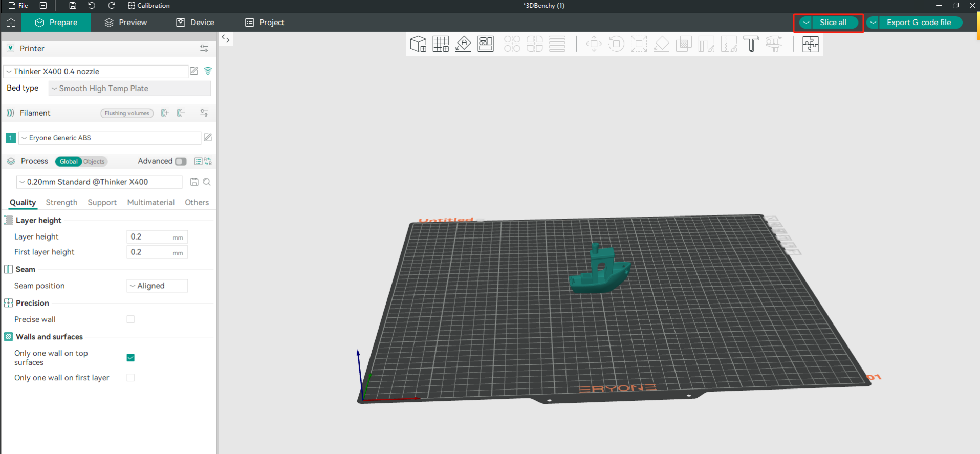Open the Export G-code dropdown arrow
This screenshot has width=980, height=454.
873,23
